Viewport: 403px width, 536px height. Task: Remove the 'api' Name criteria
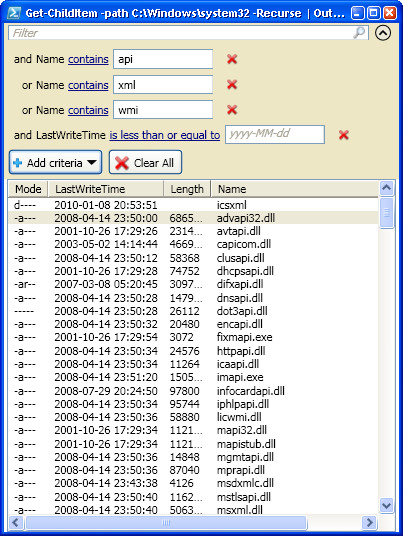pyautogui.click(x=232, y=59)
